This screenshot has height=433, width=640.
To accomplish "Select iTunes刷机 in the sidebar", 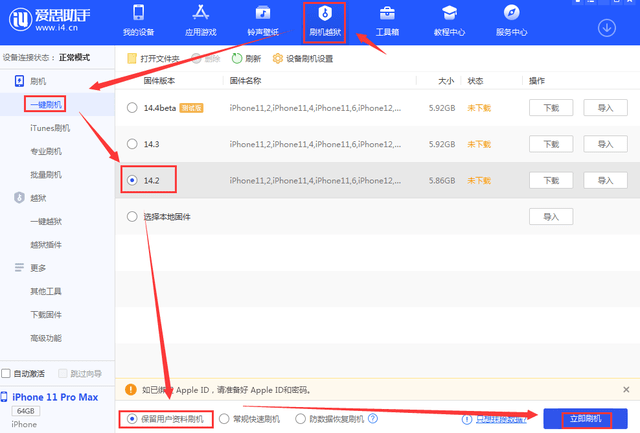I will pyautogui.click(x=50, y=128).
